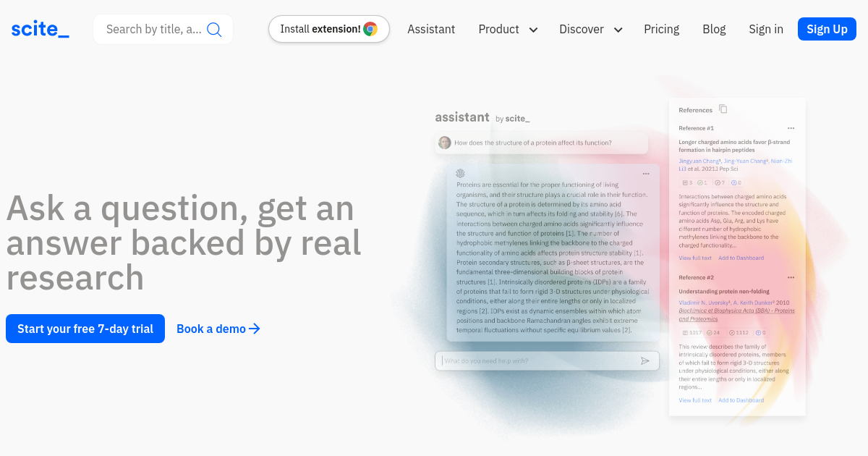
Task: Follow the Book a demo link
Action: [218, 329]
